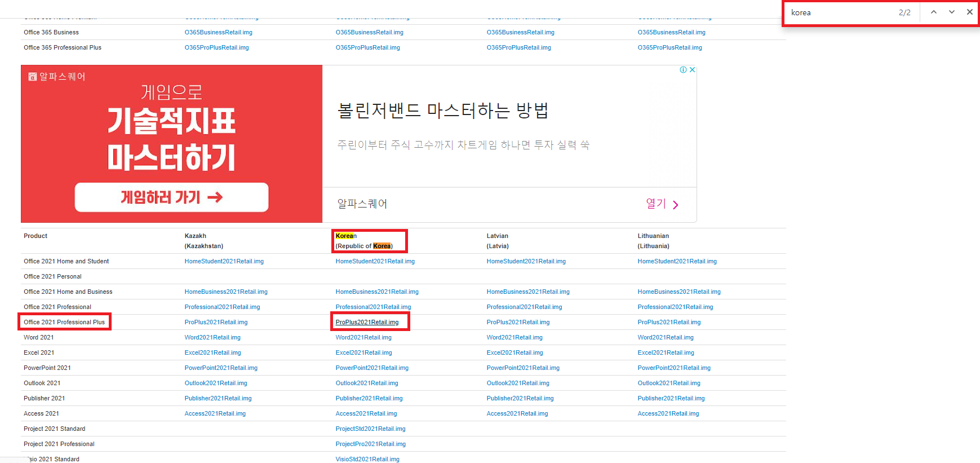
Task: Open Kazakh HomeBusiness2021Retail.img link
Action: coord(226,292)
